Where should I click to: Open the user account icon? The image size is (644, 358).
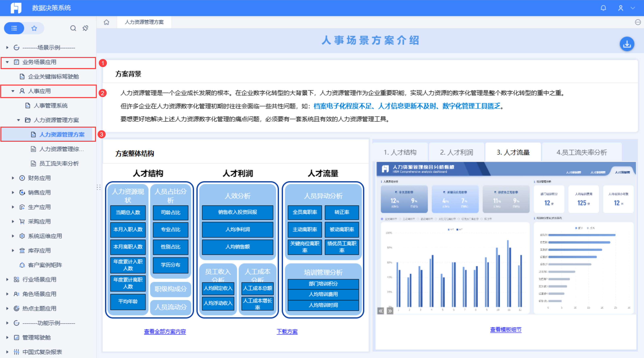620,8
